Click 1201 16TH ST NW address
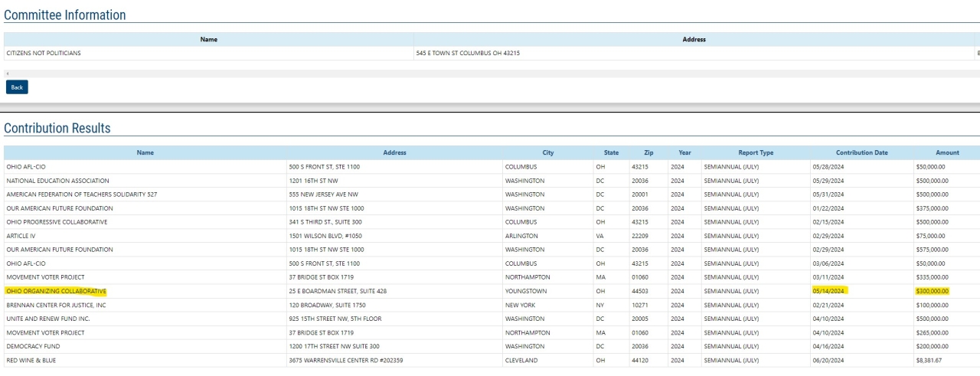Image resolution: width=980 pixels, height=376 pixels. [x=314, y=181]
